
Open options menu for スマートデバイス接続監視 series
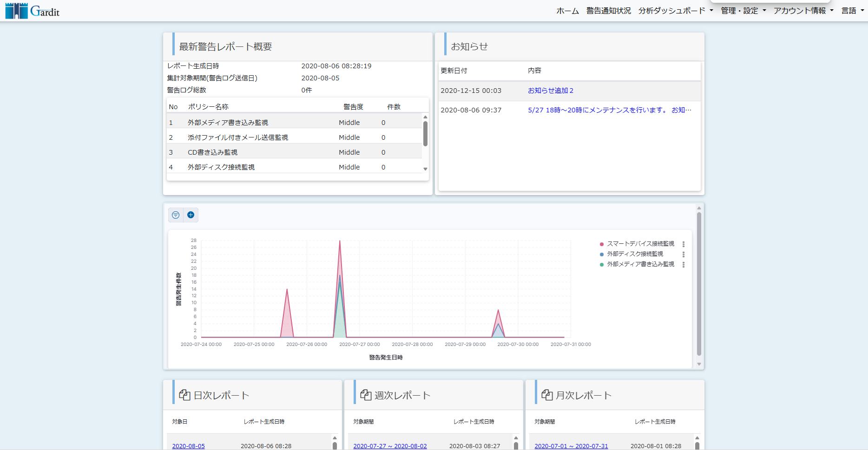683,243
